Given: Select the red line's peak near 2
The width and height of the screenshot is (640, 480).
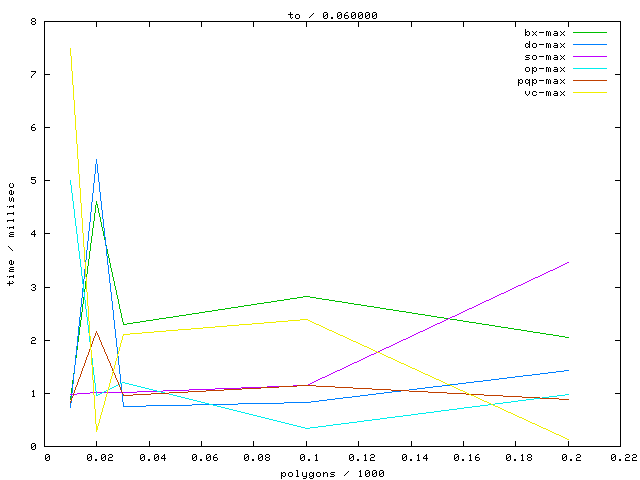Looking at the screenshot, I should coord(96,332).
